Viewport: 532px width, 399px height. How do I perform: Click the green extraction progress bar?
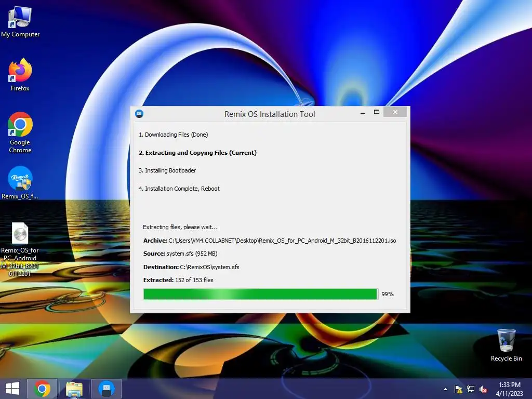261,294
